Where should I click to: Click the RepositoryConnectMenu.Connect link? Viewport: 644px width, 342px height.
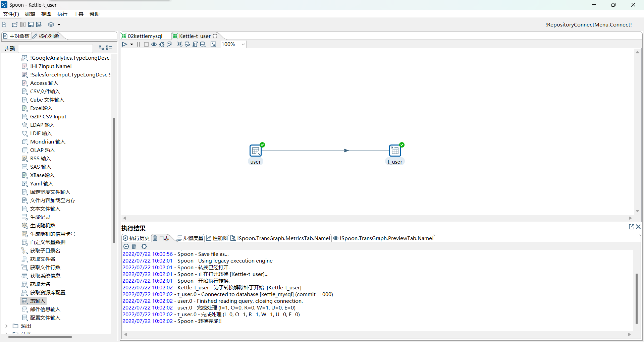(588, 24)
